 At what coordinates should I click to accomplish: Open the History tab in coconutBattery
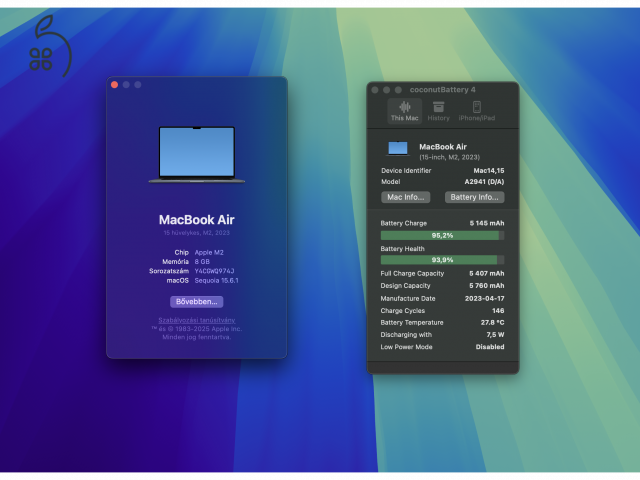tap(438, 111)
